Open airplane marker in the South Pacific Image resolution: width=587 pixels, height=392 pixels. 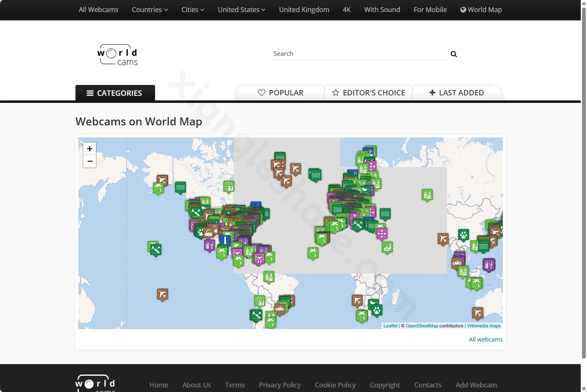(163, 295)
